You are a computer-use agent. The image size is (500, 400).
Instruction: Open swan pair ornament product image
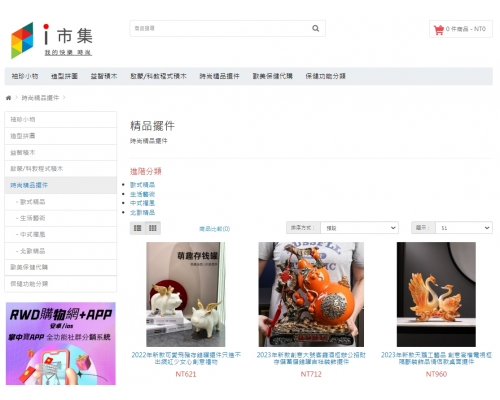[x=436, y=294]
